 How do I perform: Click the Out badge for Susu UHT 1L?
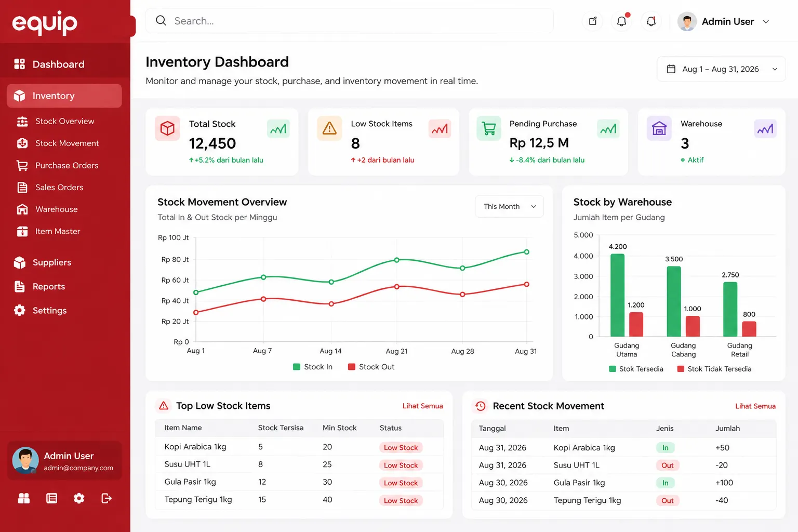pyautogui.click(x=667, y=465)
